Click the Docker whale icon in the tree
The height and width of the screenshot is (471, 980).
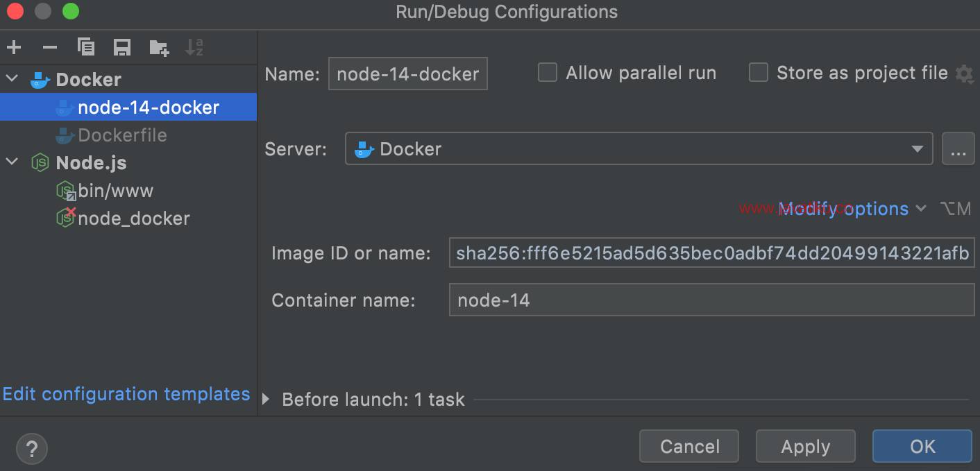point(40,80)
